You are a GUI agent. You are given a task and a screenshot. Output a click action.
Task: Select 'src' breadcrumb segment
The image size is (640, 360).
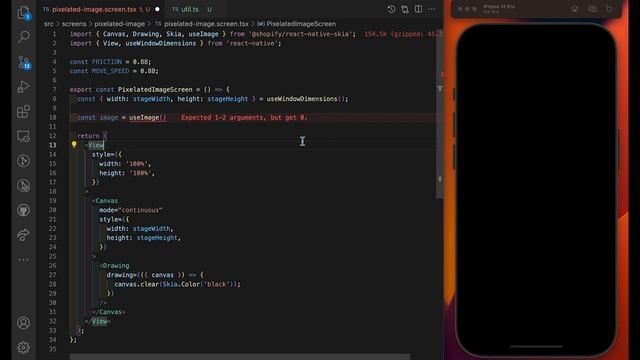[49, 24]
